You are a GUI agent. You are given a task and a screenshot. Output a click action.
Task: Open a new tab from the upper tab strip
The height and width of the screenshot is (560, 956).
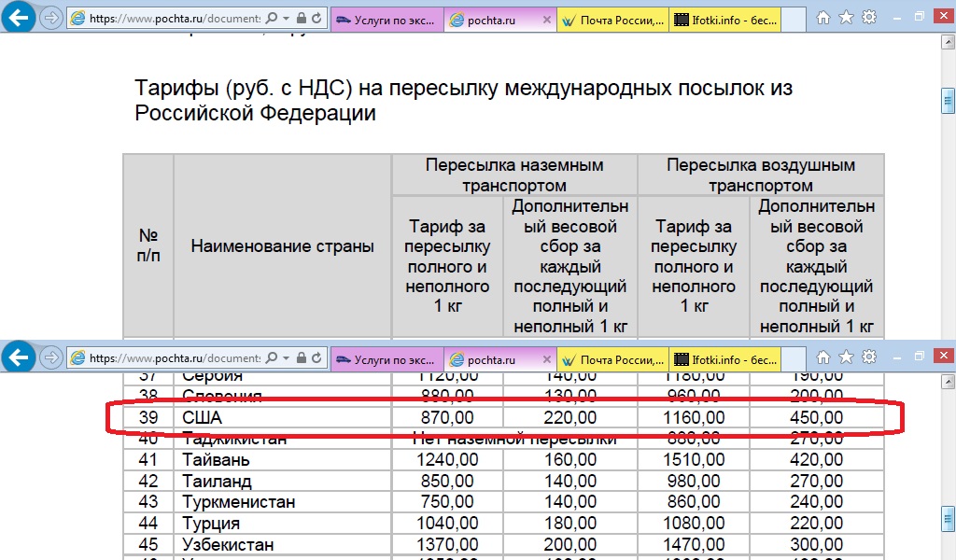point(795,19)
